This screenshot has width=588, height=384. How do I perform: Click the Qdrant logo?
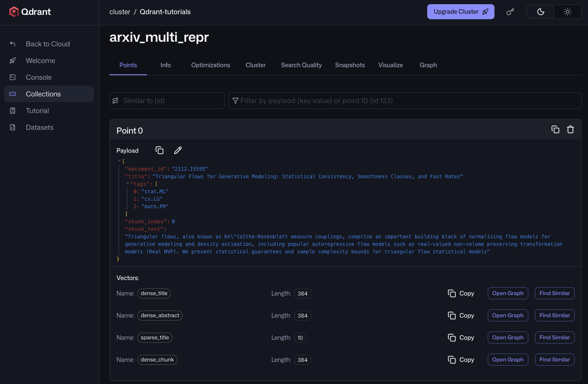click(30, 12)
